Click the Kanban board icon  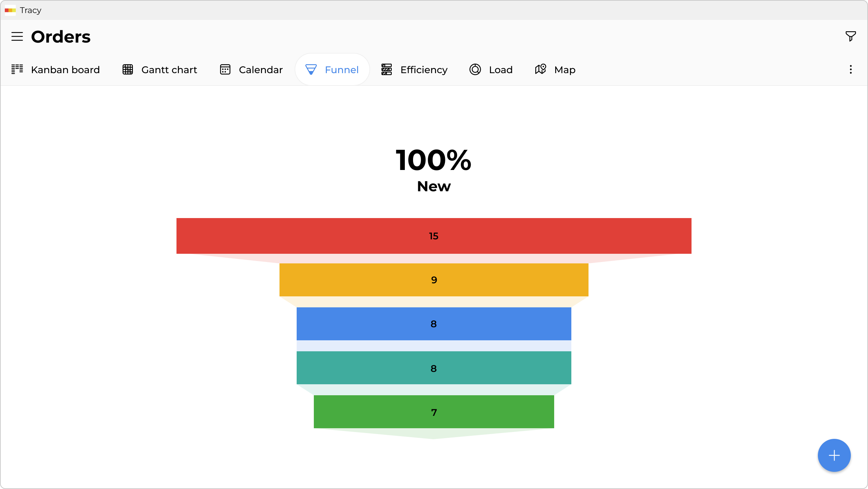[x=17, y=69]
